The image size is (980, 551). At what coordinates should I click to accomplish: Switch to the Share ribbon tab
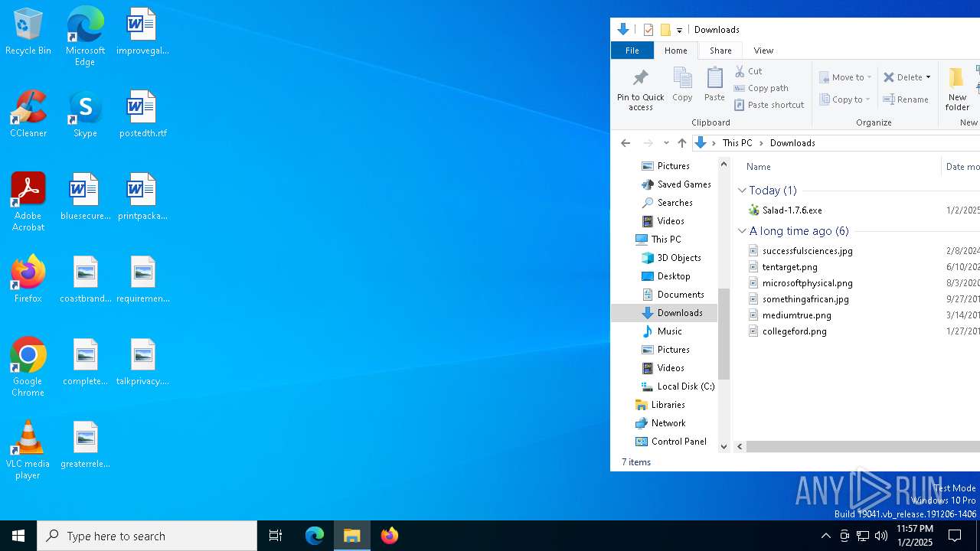click(720, 51)
